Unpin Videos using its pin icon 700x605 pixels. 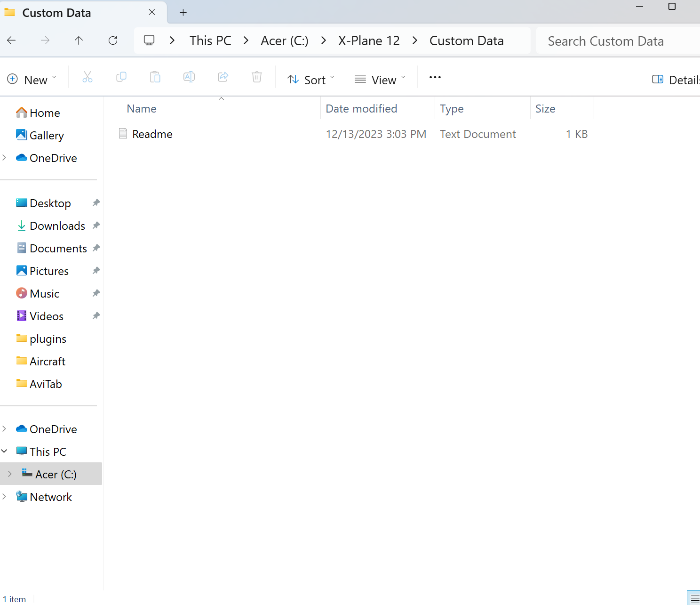(x=96, y=316)
